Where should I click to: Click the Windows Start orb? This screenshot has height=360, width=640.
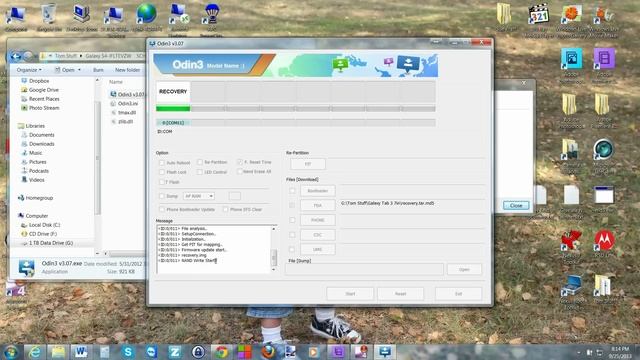tap(11, 351)
